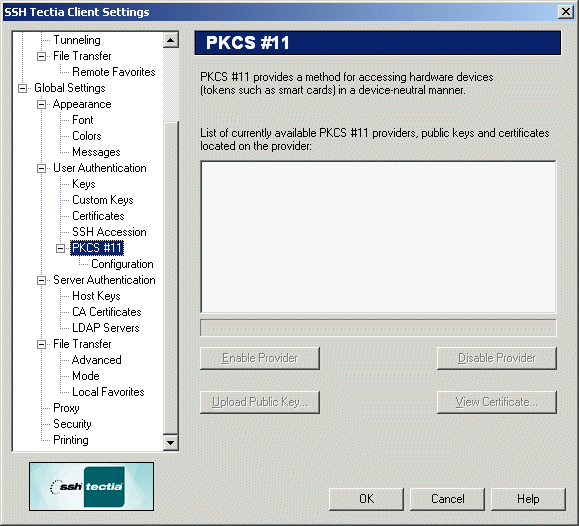Screen dimensions: 579x526
Task: Open the Colors settings page
Action: (x=87, y=136)
